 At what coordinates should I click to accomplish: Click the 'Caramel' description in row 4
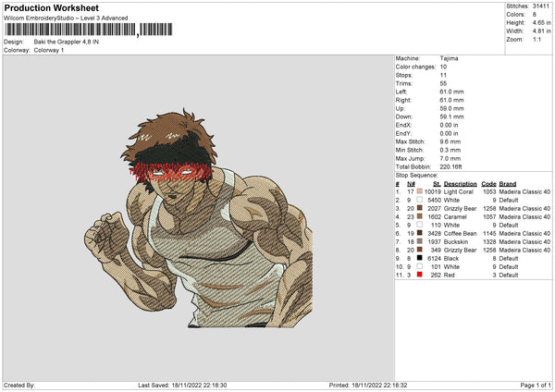[x=455, y=217]
